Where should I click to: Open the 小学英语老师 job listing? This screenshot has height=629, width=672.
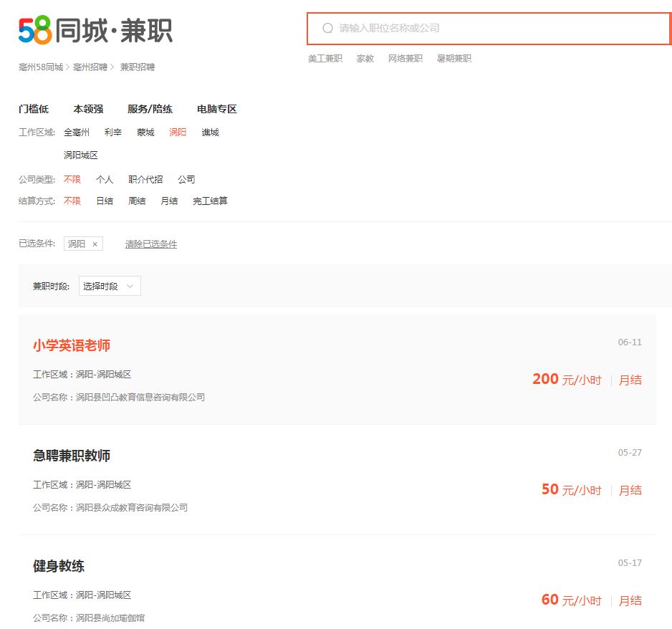(72, 345)
